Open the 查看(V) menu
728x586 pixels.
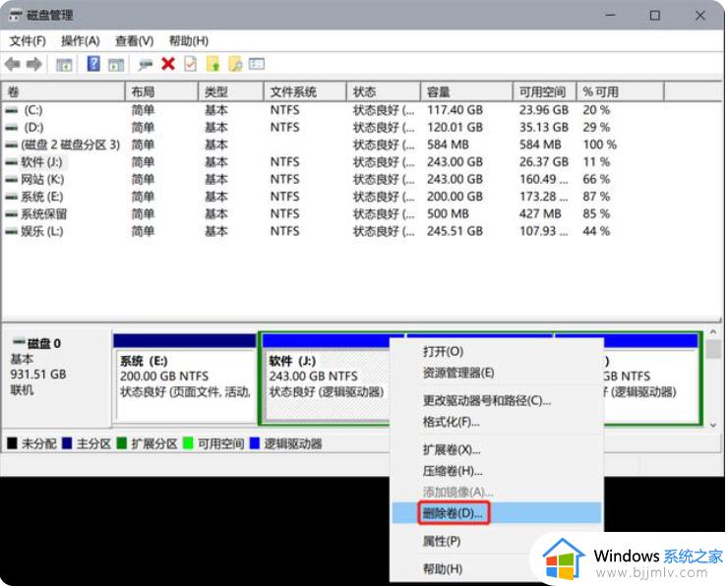coord(134,41)
